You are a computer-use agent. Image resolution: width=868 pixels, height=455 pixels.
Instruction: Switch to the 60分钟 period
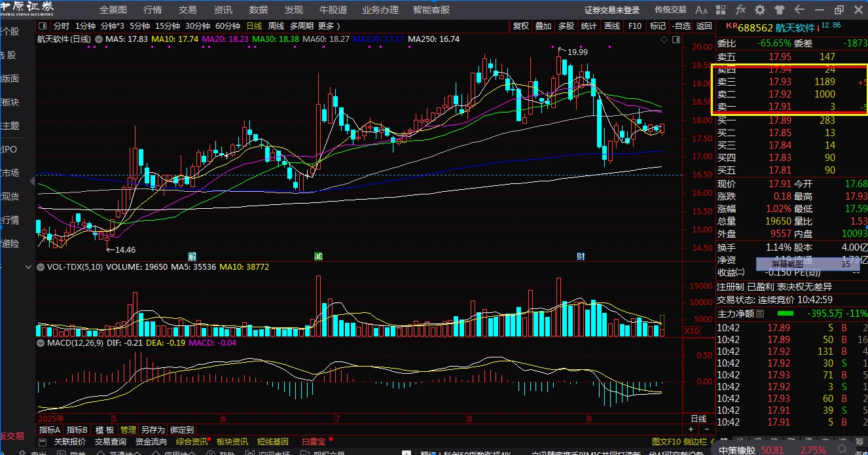(228, 26)
